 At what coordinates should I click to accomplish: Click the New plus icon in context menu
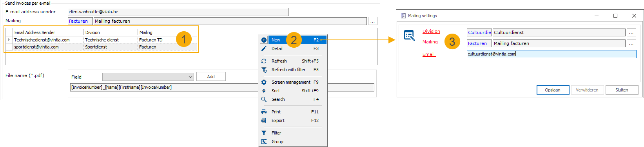[264, 40]
